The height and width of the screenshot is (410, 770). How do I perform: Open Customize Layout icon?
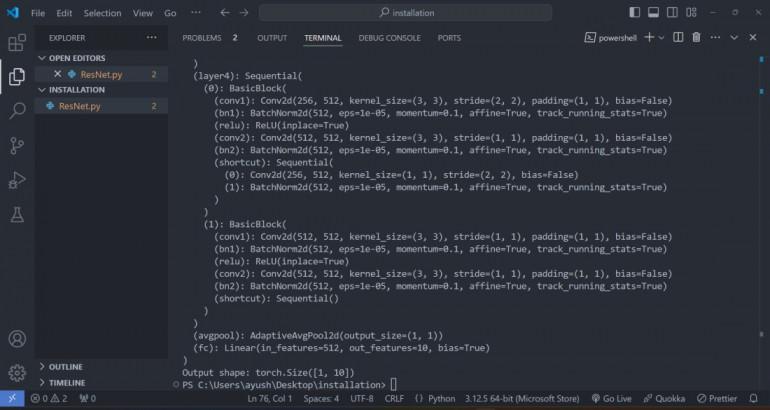pos(691,13)
